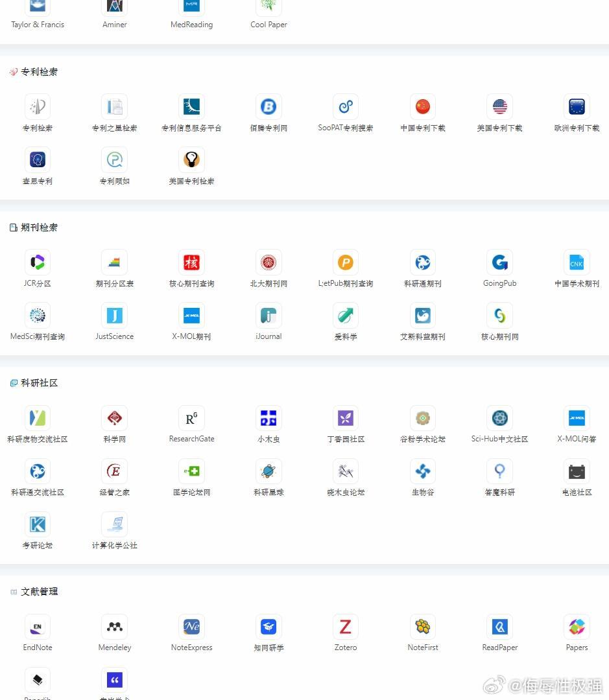The image size is (609, 700).
Task: Click the 计算化学公社 icon
Action: click(114, 524)
